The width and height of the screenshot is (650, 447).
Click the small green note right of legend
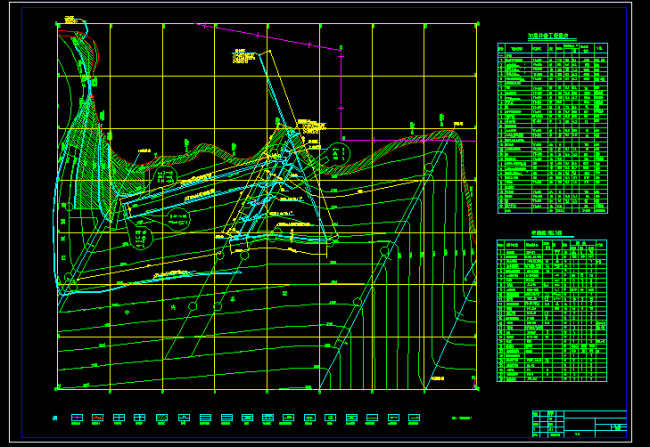point(461,418)
